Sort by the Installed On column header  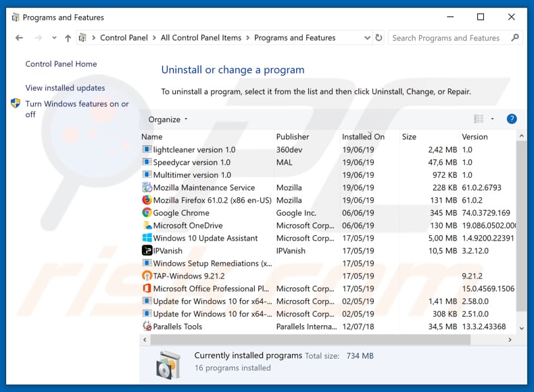pos(370,137)
